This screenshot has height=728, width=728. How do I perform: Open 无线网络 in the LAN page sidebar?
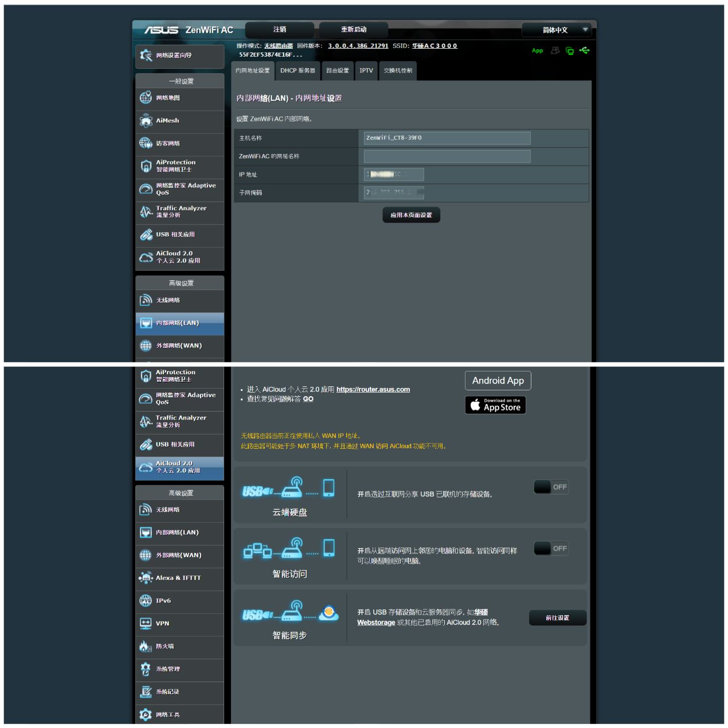coord(180,300)
